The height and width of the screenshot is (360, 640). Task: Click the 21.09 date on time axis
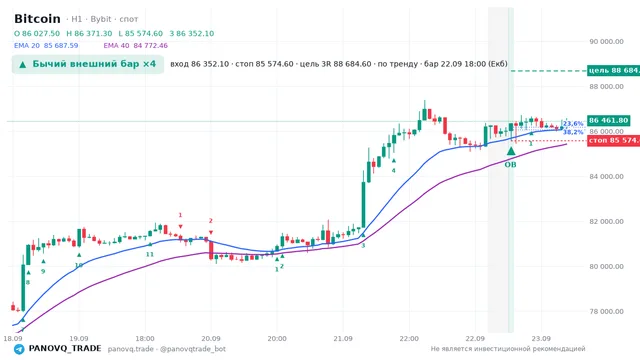tap(343, 338)
